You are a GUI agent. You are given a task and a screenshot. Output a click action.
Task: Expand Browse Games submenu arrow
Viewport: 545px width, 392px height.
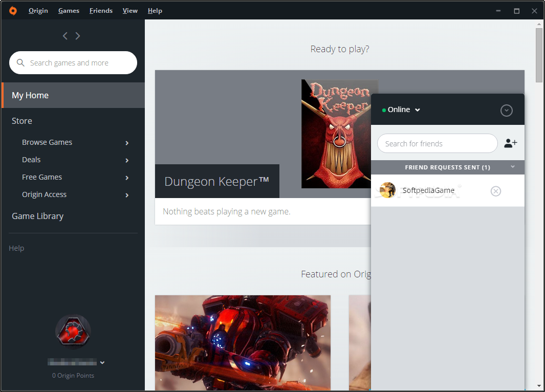click(x=127, y=143)
